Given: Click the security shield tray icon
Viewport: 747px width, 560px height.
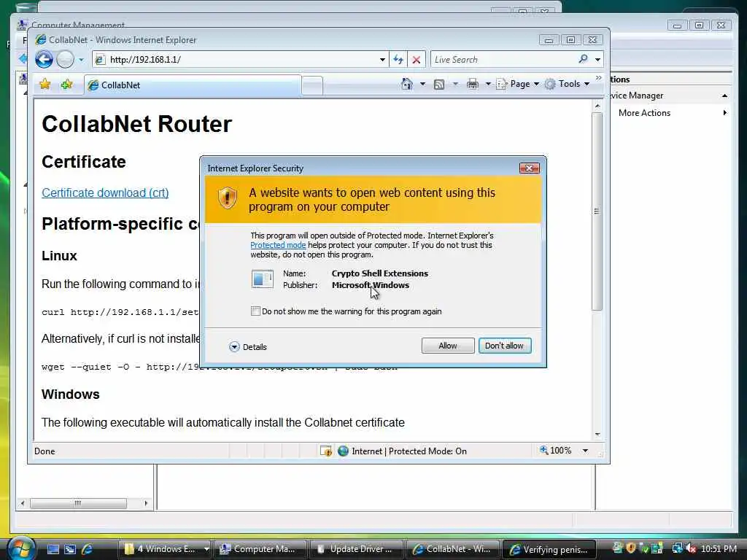Looking at the screenshot, I should (x=631, y=548).
